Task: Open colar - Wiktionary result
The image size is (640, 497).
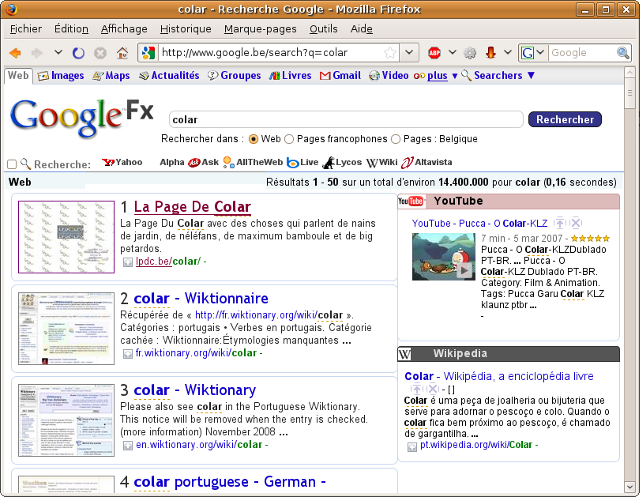Action: (x=195, y=390)
